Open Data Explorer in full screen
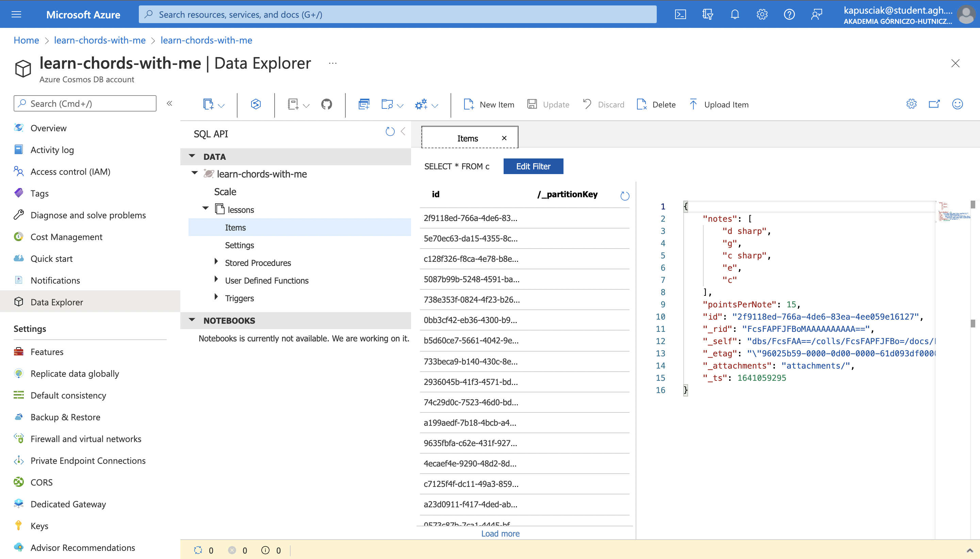 [x=934, y=104]
